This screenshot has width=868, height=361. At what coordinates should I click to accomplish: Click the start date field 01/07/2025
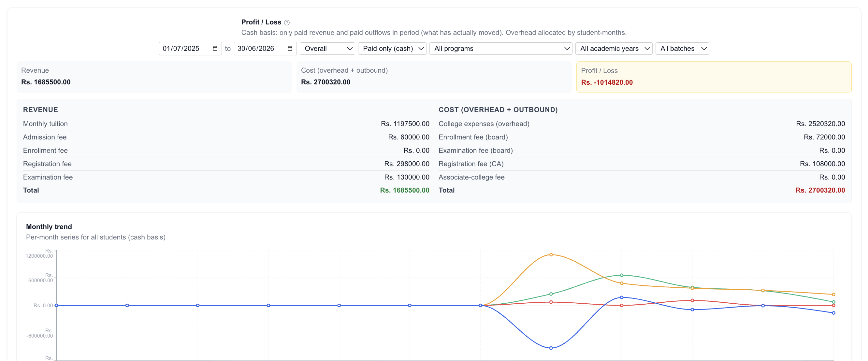click(x=190, y=49)
